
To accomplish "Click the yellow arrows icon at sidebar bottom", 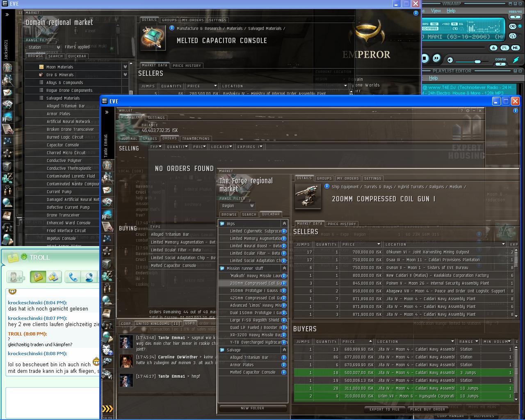I will (x=107, y=409).
